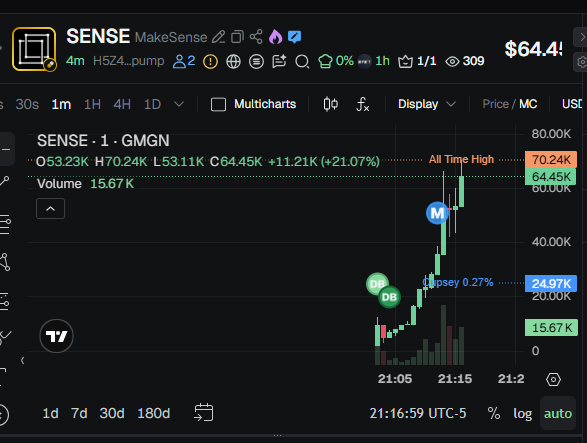The image size is (587, 443).
Task: Toggle auto scale mode
Action: tap(558, 413)
